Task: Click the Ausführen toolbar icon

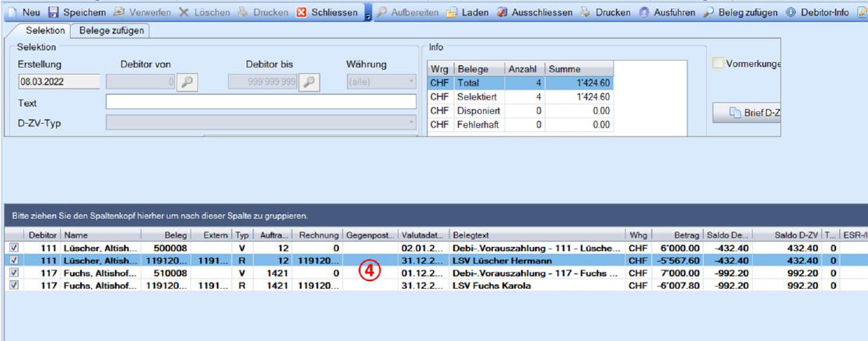Action: pos(644,13)
